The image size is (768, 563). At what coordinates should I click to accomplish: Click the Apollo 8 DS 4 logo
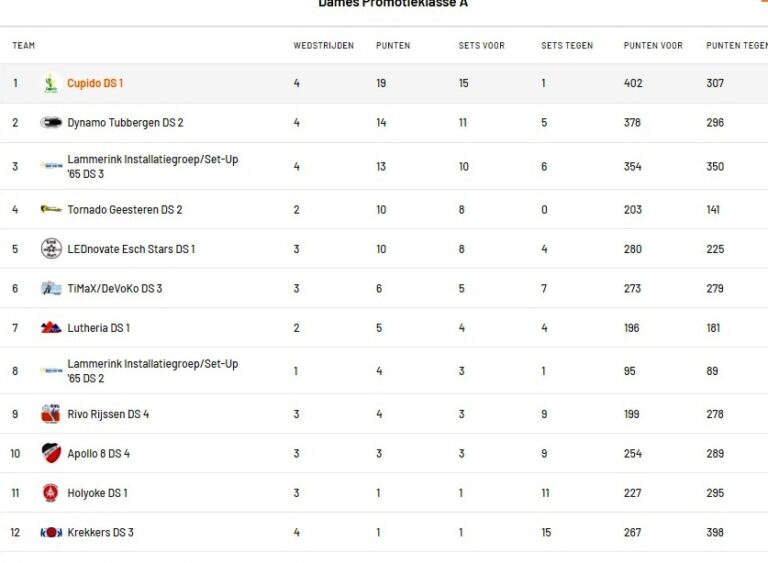point(51,453)
